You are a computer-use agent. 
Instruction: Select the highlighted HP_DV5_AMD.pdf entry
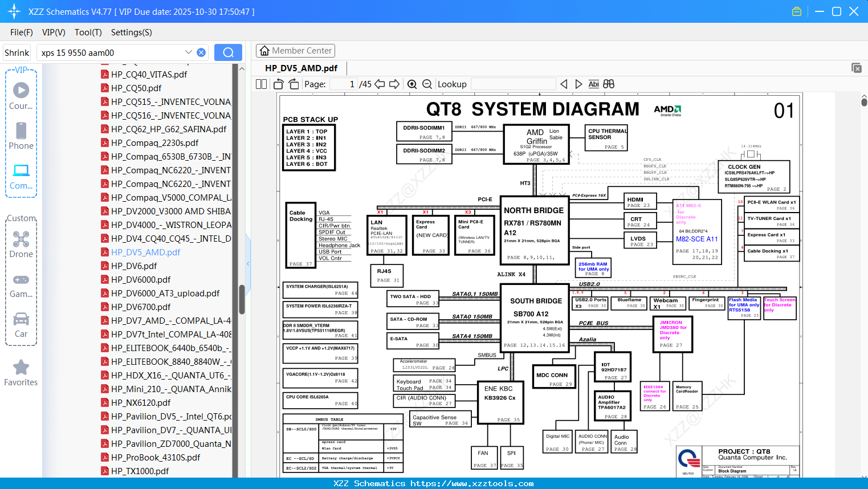click(x=145, y=252)
